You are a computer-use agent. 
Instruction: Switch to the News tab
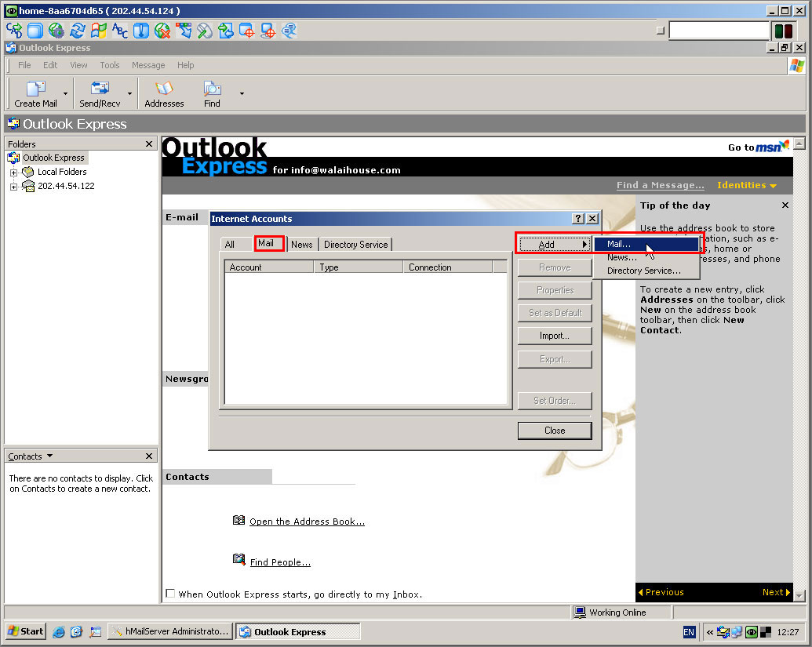coord(302,245)
